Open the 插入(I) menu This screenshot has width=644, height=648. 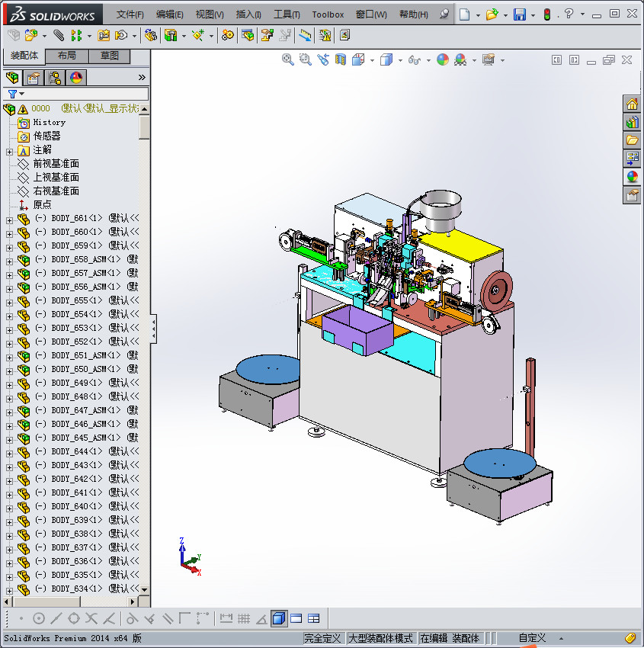point(248,14)
